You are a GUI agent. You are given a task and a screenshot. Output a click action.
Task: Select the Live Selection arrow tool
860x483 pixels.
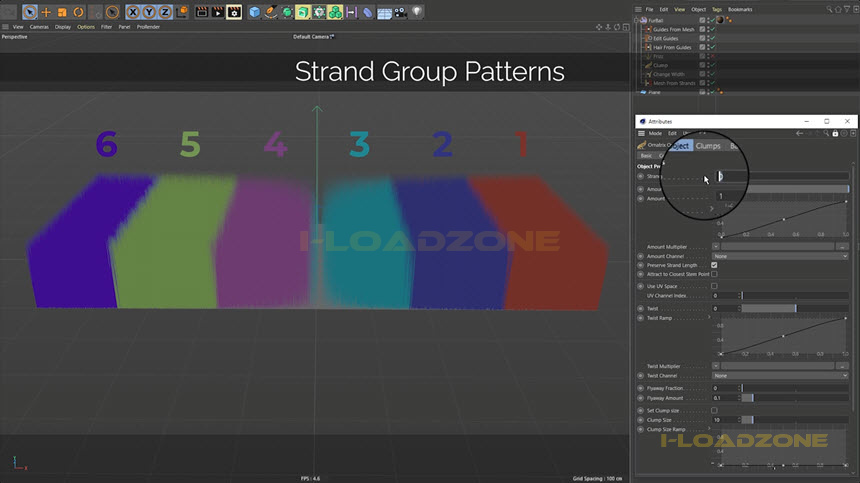pyautogui.click(x=30, y=12)
